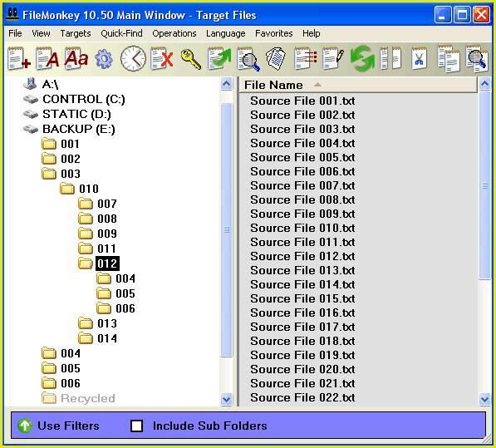Sort by the File Name column header
This screenshot has width=496, height=448.
(358, 85)
